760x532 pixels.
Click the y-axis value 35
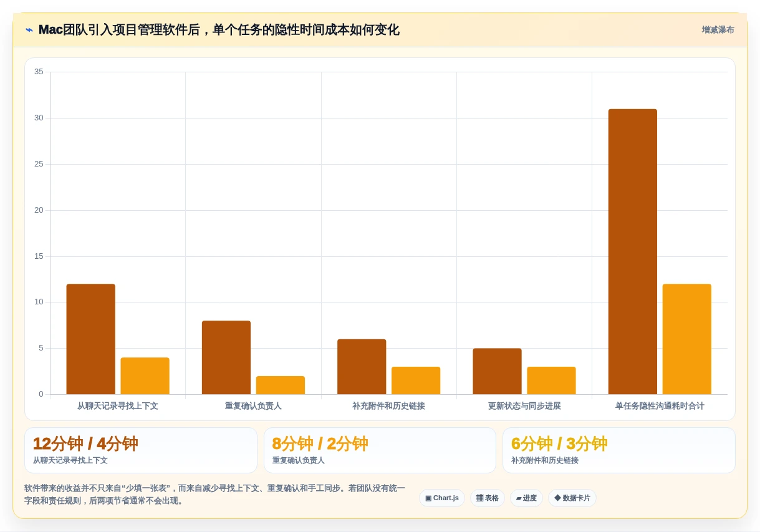pos(39,72)
